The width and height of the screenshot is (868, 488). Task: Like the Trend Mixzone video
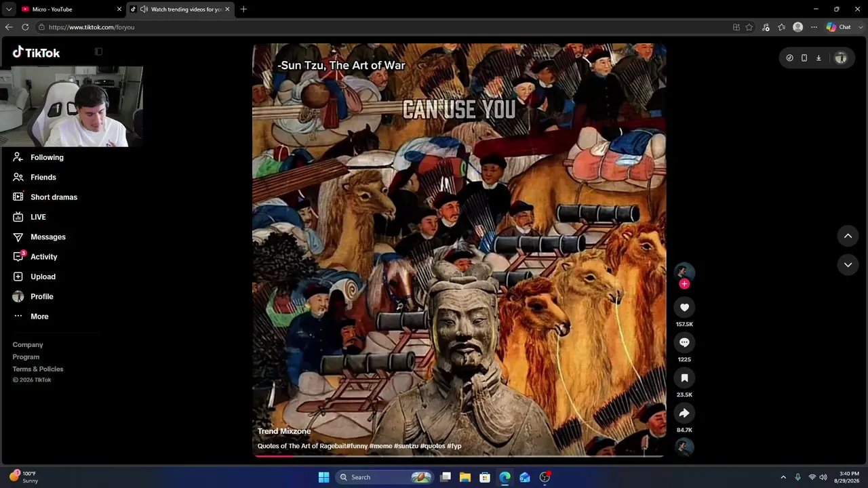684,308
